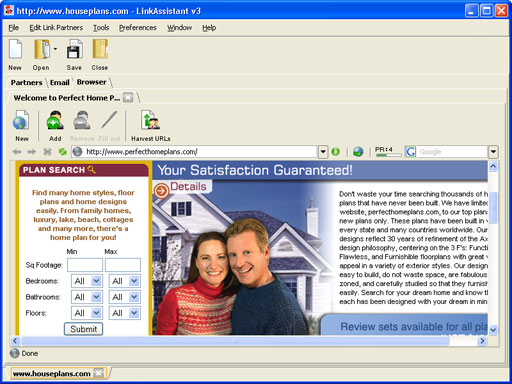Image resolution: width=512 pixels, height=384 pixels.
Task: Open the Edit Link Partners menu
Action: click(56, 28)
